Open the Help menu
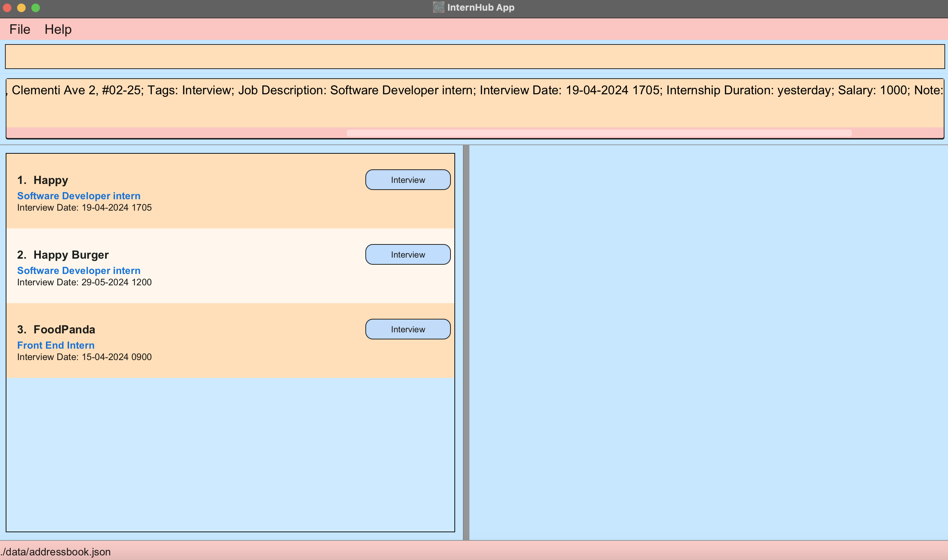948x560 pixels. click(58, 30)
